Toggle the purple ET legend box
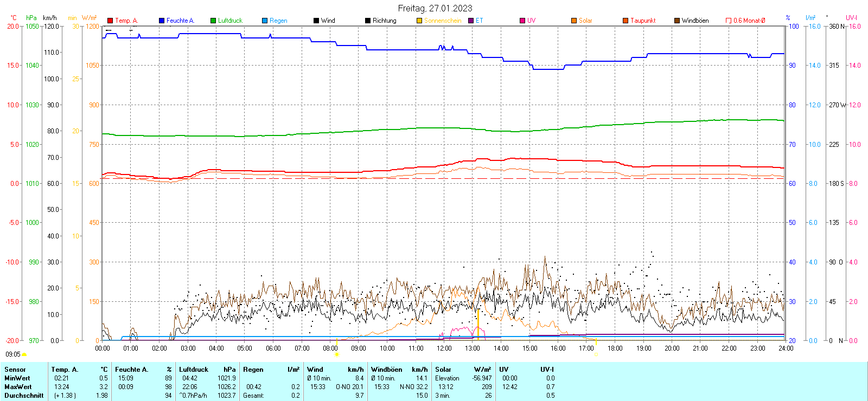This screenshot has height=401, width=868. [471, 21]
